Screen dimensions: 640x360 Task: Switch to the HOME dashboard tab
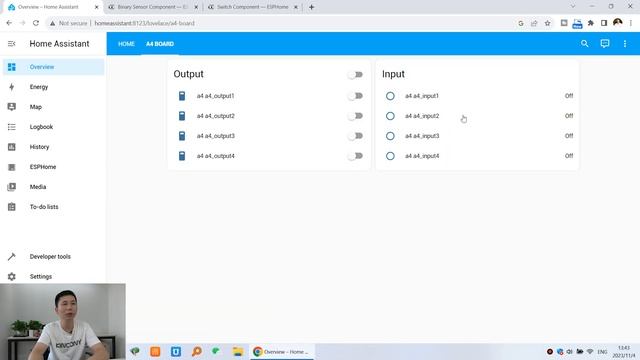(126, 44)
